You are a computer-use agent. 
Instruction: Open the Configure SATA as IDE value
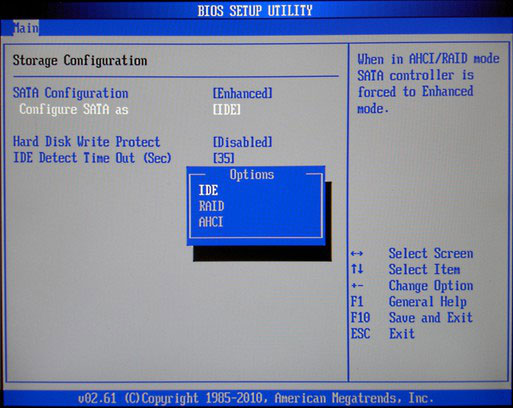tap(227, 109)
